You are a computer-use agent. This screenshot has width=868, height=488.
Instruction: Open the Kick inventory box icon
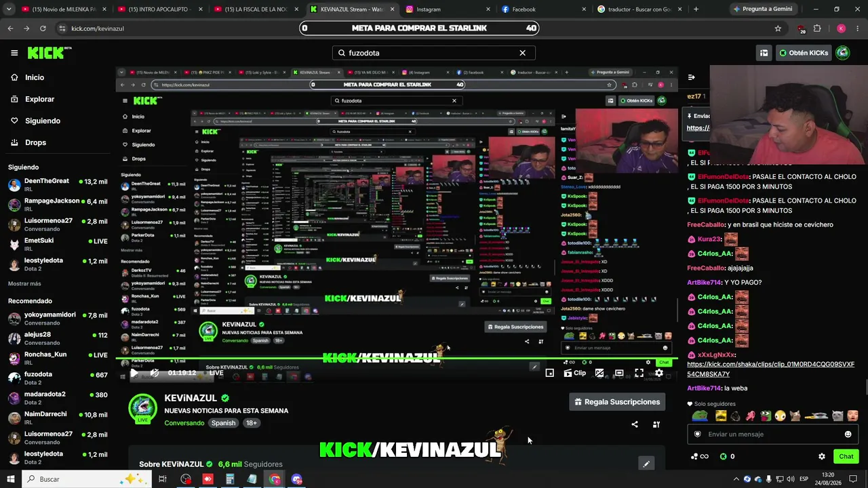tap(764, 53)
